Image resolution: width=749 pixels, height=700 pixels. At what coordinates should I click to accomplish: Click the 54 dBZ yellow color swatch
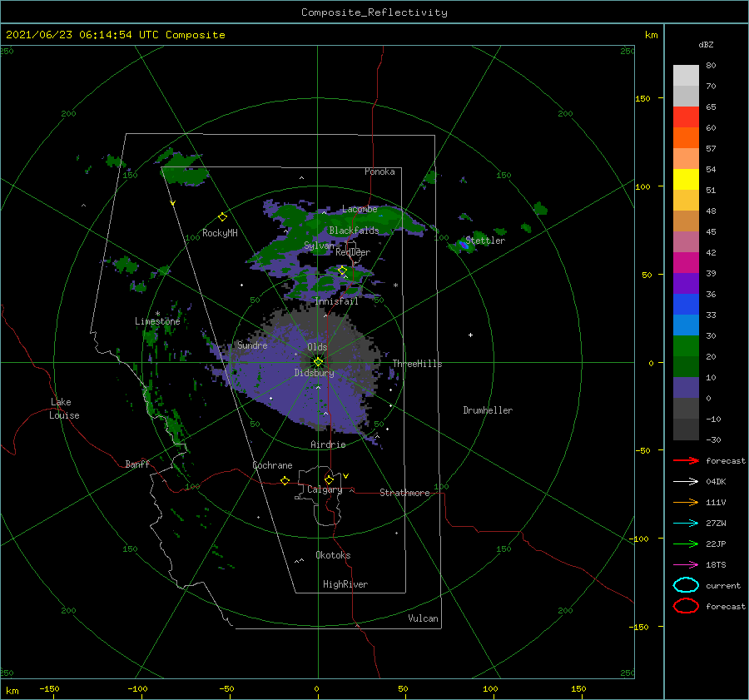[x=686, y=179]
